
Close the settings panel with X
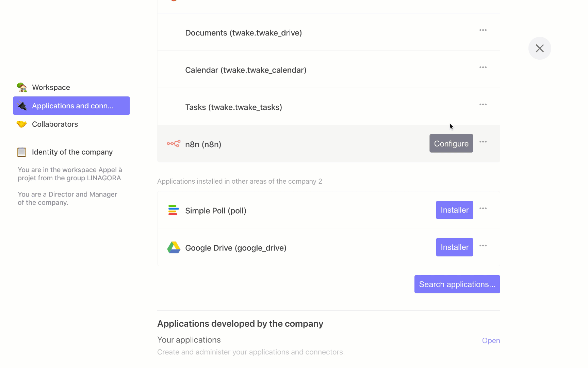coord(540,48)
